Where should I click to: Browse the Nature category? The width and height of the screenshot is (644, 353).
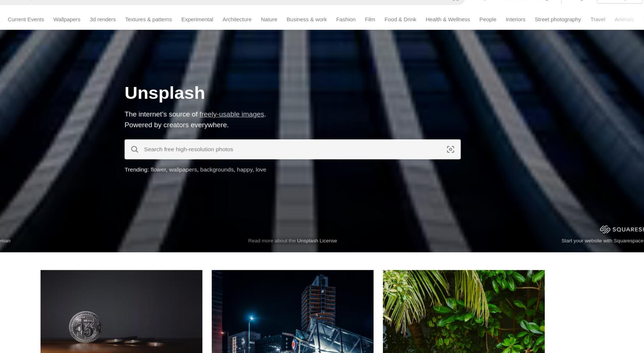tap(269, 19)
